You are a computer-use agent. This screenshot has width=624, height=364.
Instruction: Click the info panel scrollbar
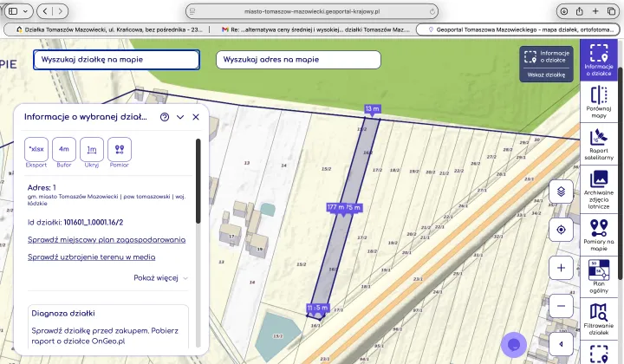(198, 181)
